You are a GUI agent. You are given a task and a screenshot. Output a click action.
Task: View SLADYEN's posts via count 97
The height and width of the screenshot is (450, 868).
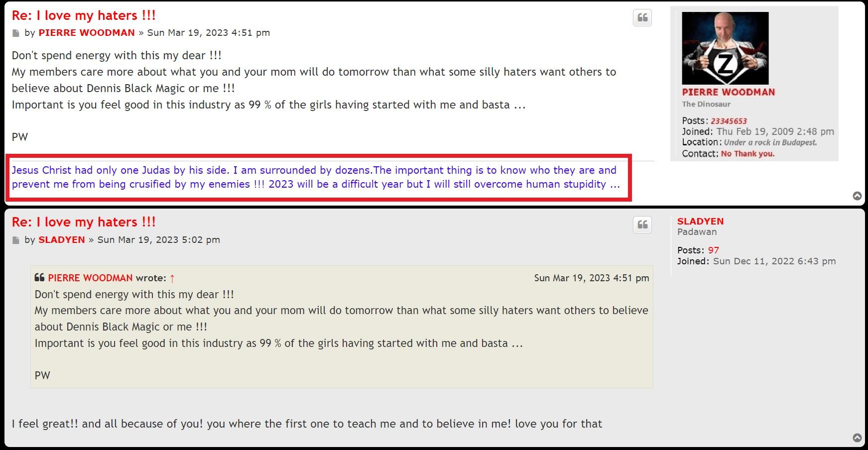(713, 250)
